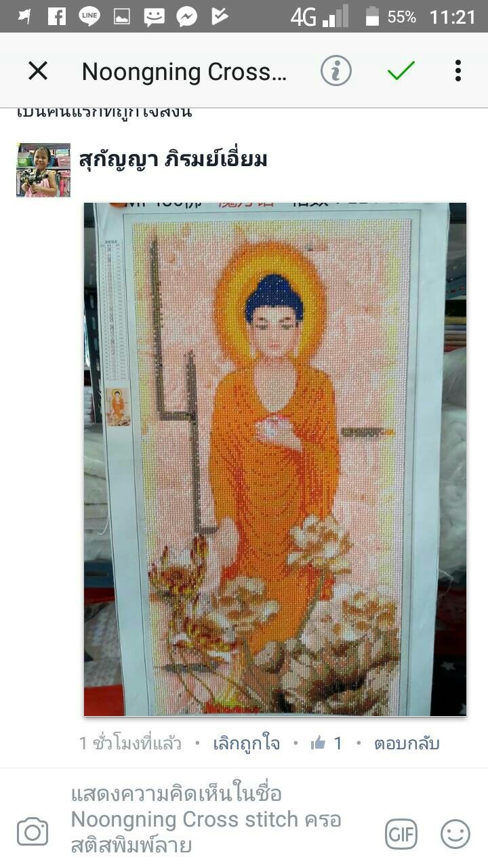The height and width of the screenshot is (868, 488).
Task: Open camera to attach a photo
Action: 33,832
